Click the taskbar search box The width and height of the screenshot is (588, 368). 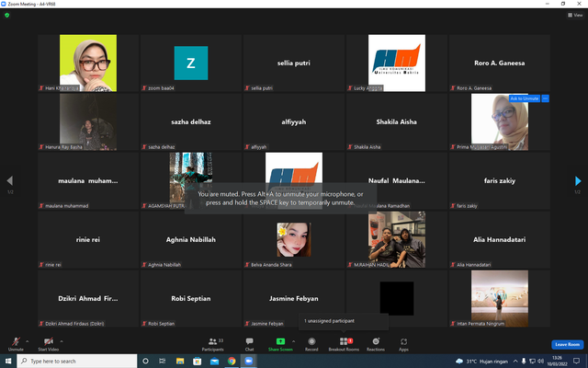[77, 361]
